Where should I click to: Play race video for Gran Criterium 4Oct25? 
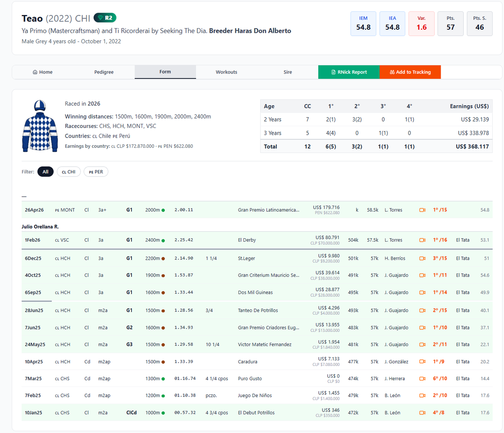click(423, 275)
